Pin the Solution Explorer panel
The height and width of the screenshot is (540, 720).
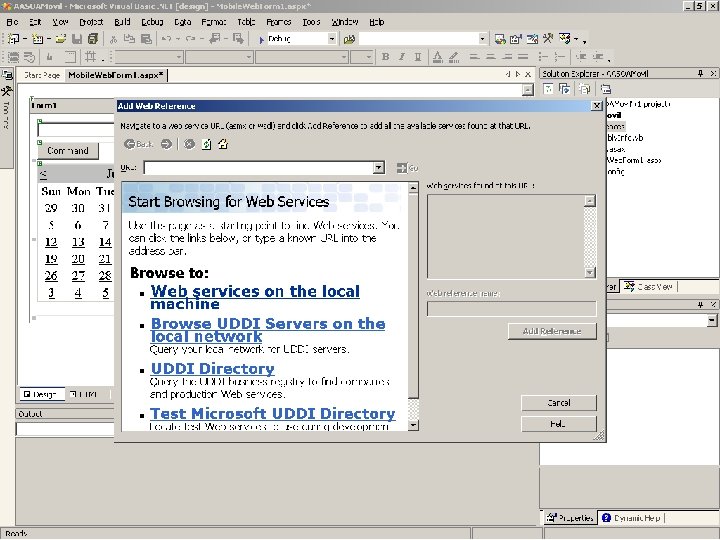[x=700, y=73]
